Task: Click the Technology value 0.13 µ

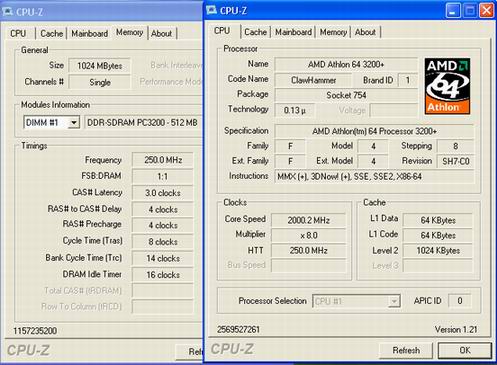Action: point(294,110)
